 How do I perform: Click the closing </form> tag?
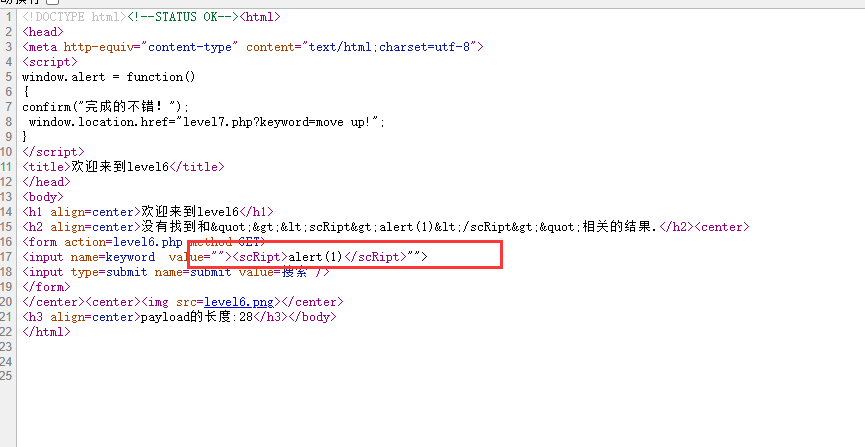coord(46,287)
